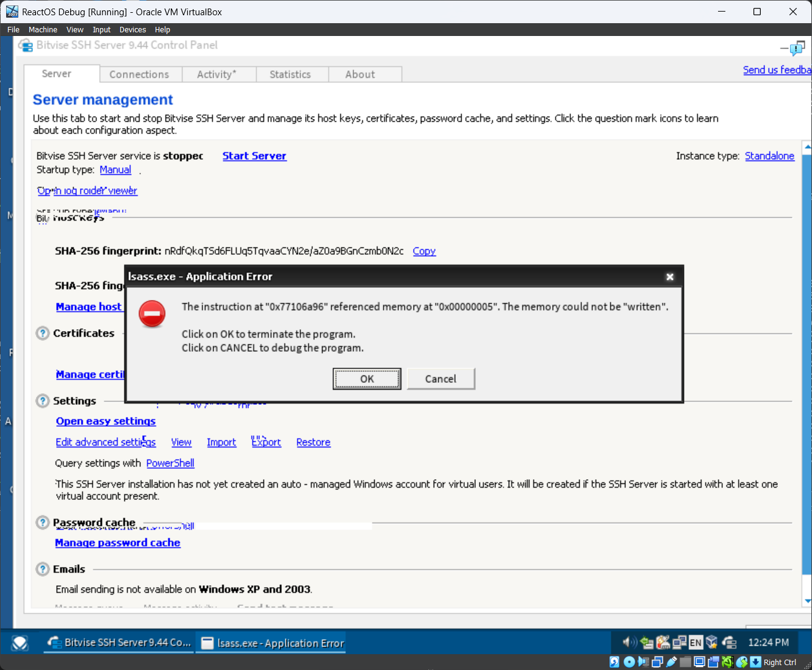Click the Standalone instance type link

pos(769,156)
